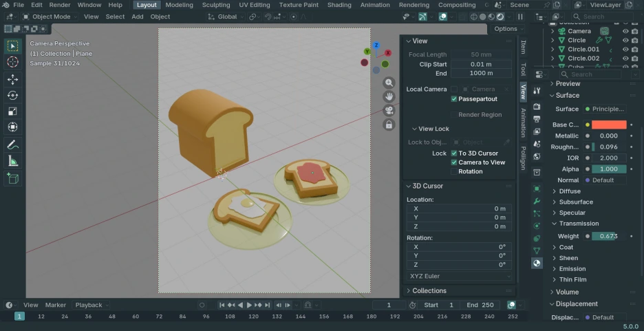644x331 pixels.
Task: Hide Camera object with eye icon
Action: [625, 31]
